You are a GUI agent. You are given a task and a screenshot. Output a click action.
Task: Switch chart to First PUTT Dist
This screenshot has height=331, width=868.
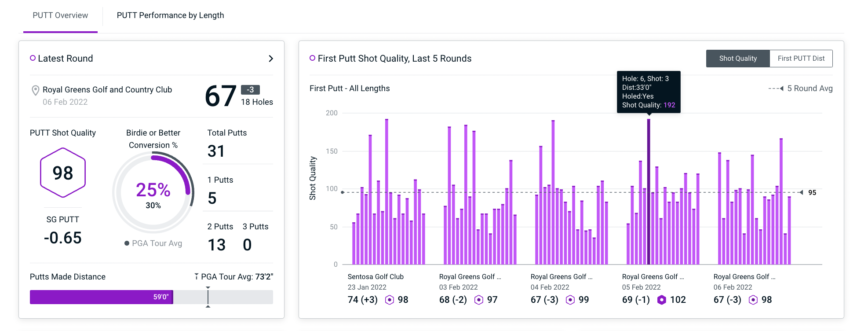click(801, 59)
